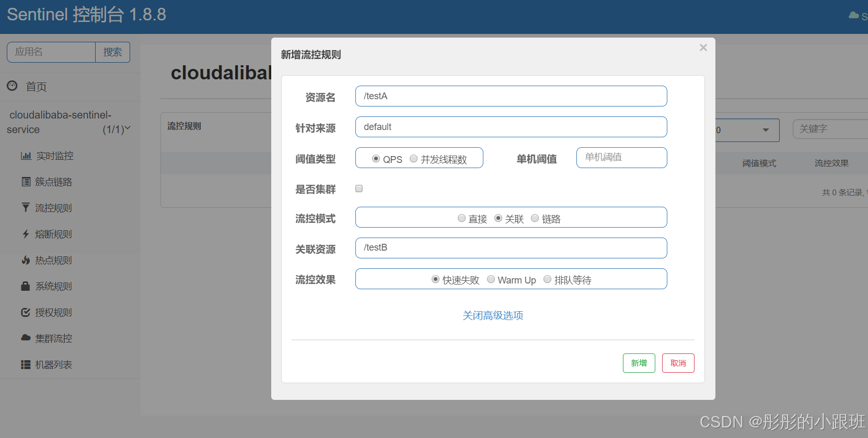This screenshot has height=438, width=868.
Task: Open 首页 in the sidebar
Action: tap(37, 87)
